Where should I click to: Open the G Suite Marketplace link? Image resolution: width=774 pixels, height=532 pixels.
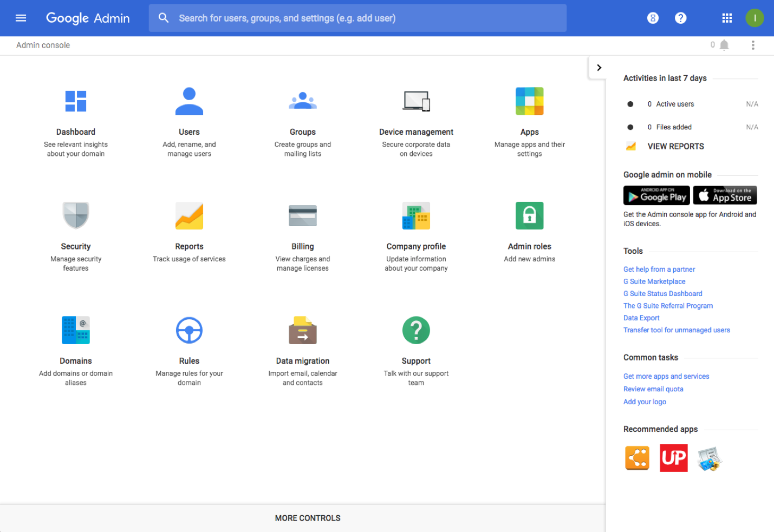pos(654,281)
